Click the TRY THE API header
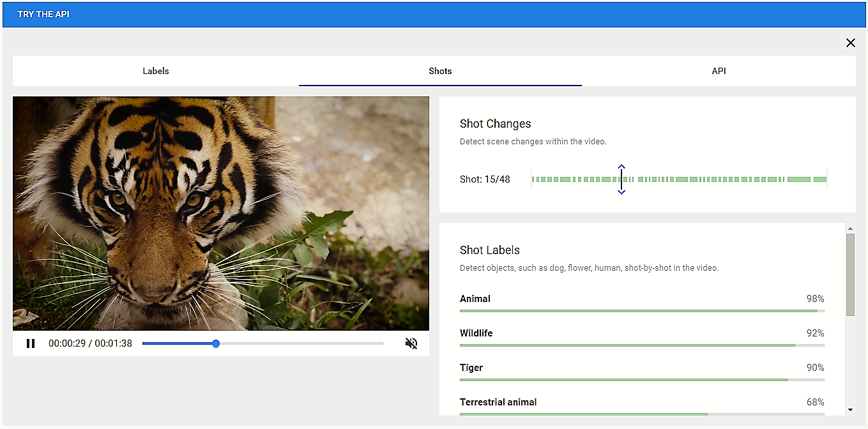The width and height of the screenshot is (868, 429). pyautogui.click(x=43, y=14)
